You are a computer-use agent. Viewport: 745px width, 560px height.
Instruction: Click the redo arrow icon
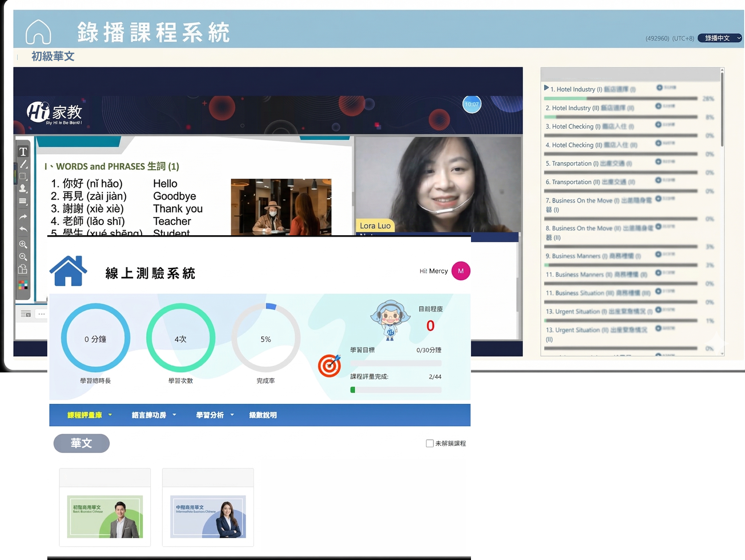pos(23,217)
